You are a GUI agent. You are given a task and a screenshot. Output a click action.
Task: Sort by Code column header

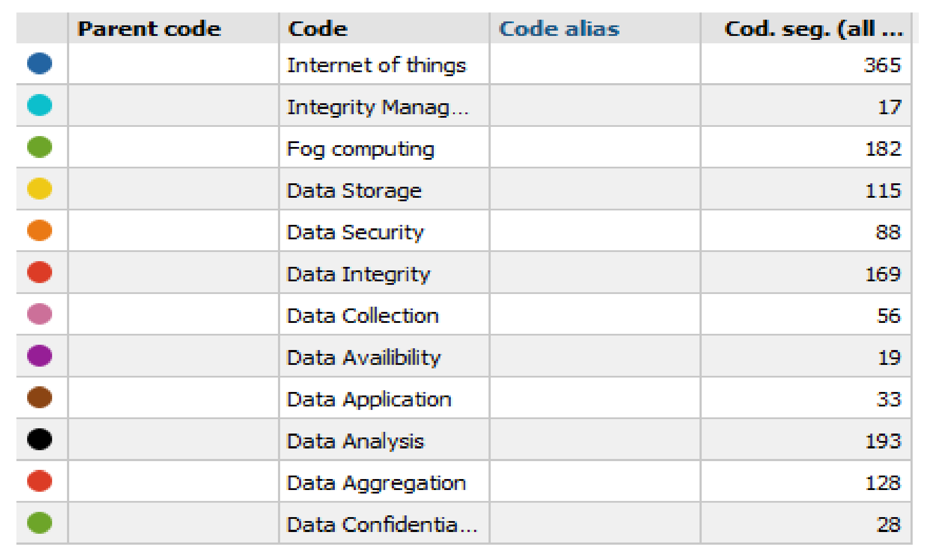click(x=318, y=29)
